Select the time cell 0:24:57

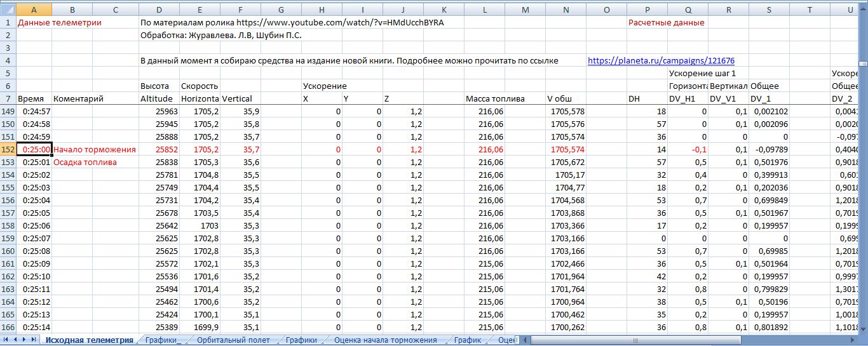pyautogui.click(x=34, y=111)
